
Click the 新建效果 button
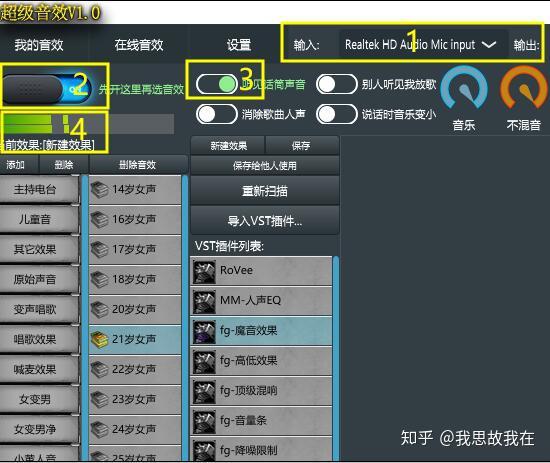click(x=228, y=145)
